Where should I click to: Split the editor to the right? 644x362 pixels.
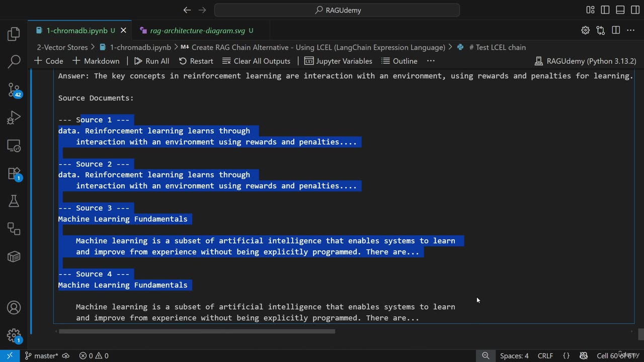pos(616,31)
